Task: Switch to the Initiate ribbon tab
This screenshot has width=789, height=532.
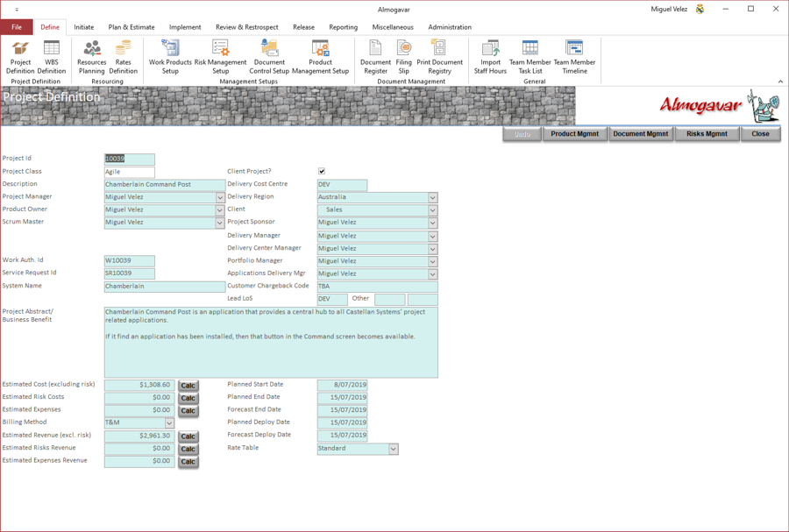Action: pyautogui.click(x=83, y=27)
